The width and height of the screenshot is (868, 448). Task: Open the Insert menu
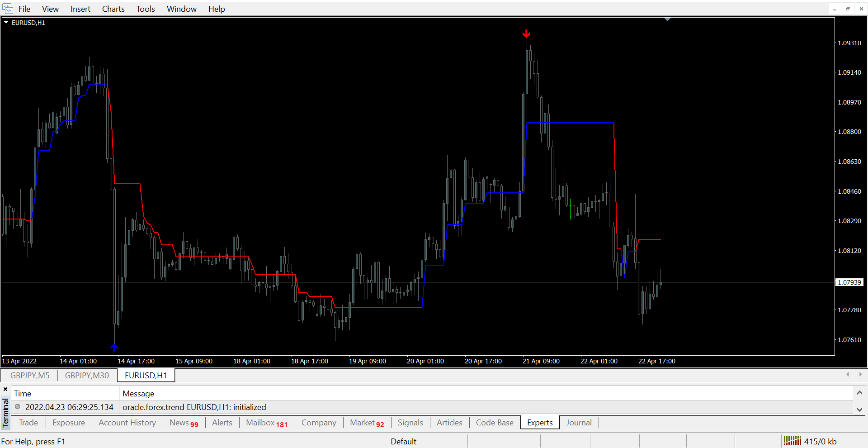click(80, 9)
